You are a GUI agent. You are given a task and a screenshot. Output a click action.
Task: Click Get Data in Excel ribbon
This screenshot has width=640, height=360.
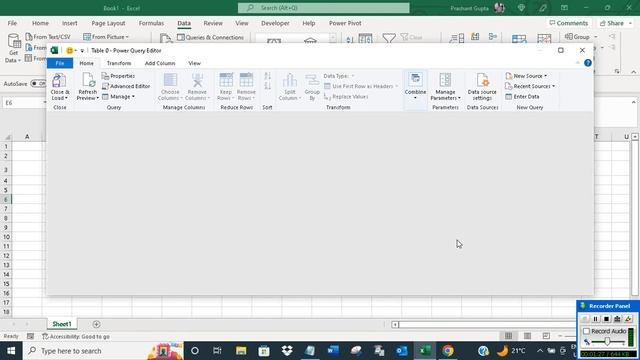pos(13,48)
